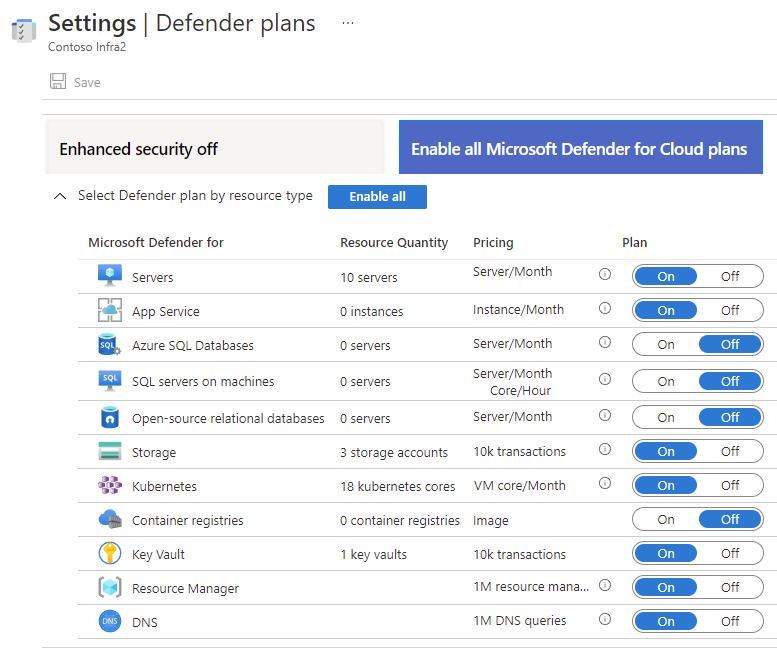Click Save in the toolbar
Viewport: 777px width, 659px height.
pos(76,82)
